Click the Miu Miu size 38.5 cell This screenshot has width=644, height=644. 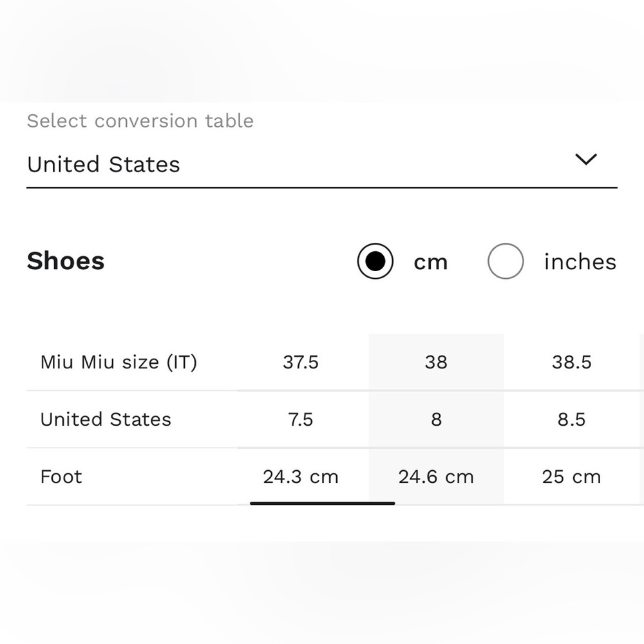pos(571,363)
